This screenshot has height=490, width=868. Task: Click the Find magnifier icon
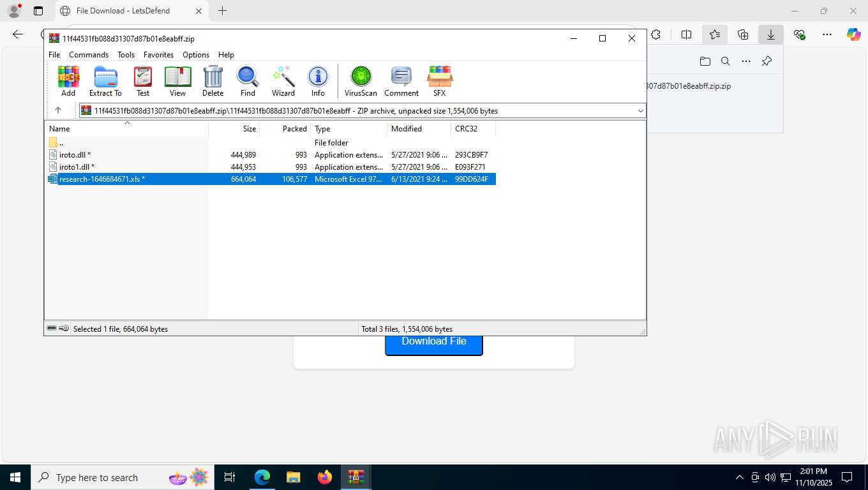click(x=248, y=81)
